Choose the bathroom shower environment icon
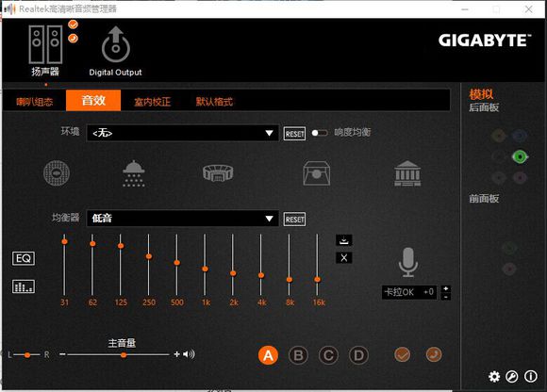The height and width of the screenshot is (392, 547). (x=134, y=173)
